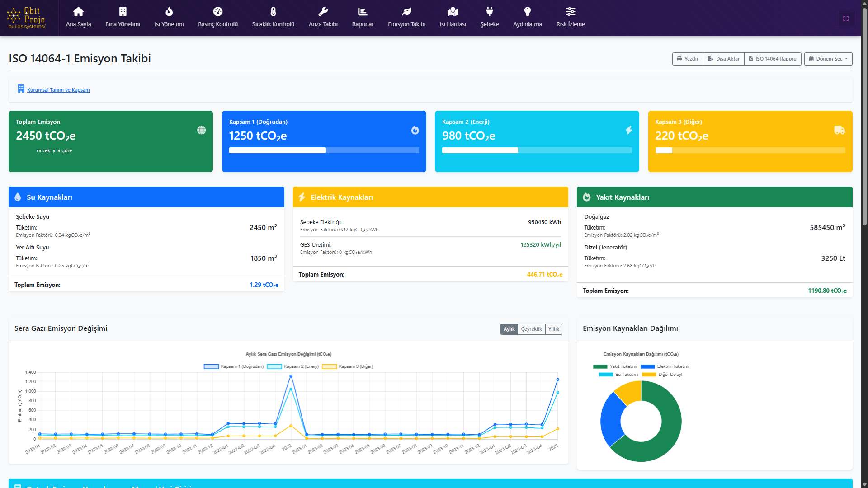Open Aydınlatma lightbulb icon

click(527, 12)
